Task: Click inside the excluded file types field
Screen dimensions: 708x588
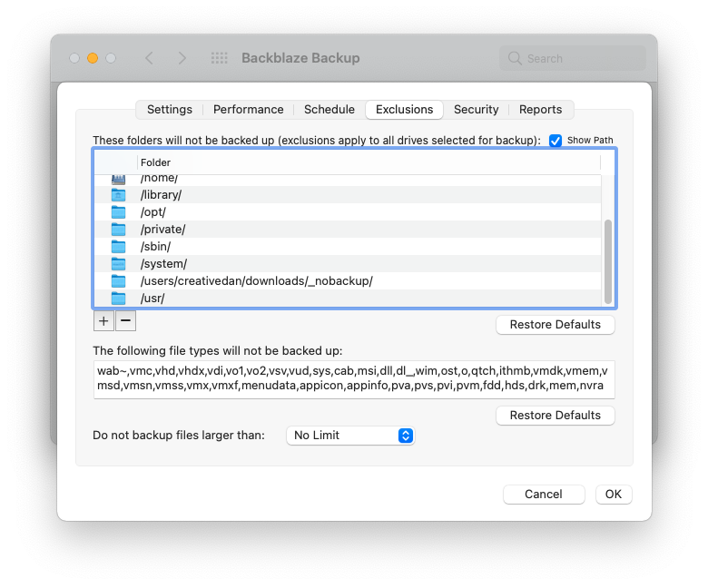Action: point(354,379)
